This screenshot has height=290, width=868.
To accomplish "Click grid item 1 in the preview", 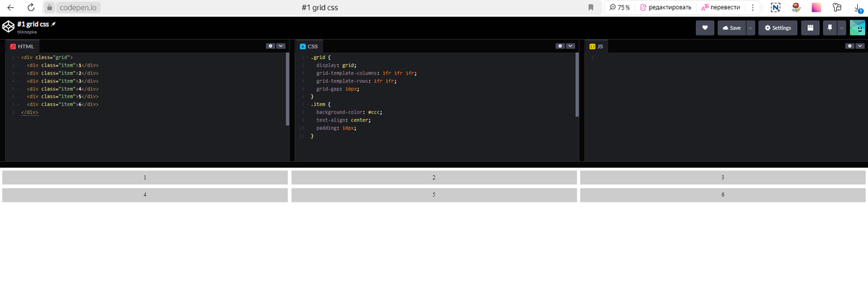I will (x=145, y=177).
